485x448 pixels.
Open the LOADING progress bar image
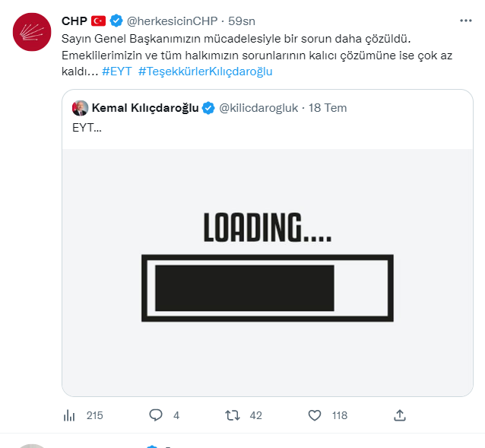tap(267, 272)
